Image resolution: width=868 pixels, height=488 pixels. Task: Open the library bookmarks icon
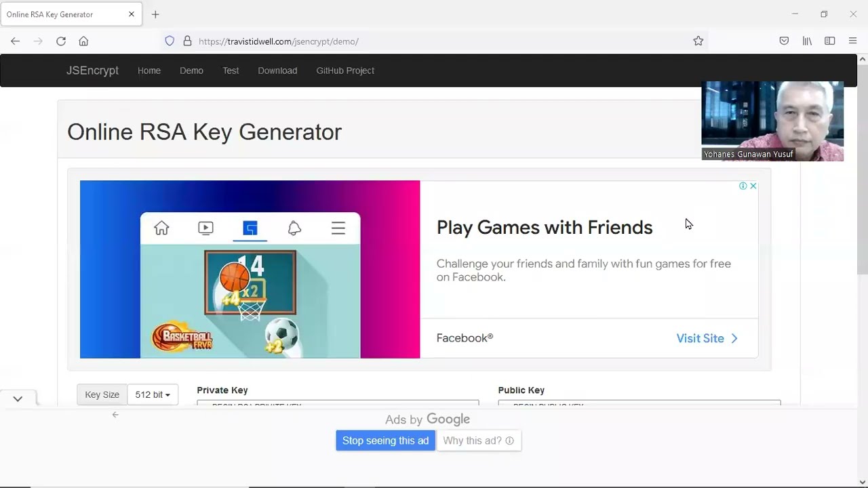807,41
